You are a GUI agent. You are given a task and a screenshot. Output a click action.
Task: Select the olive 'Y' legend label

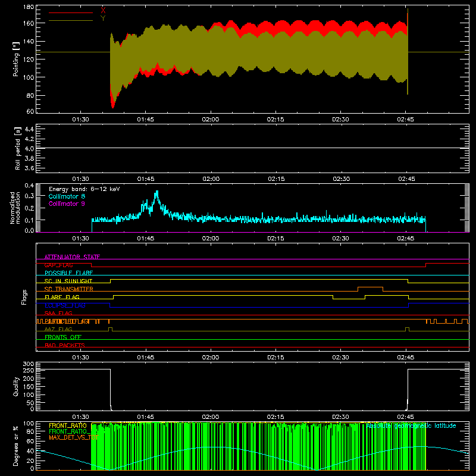[x=103, y=18]
